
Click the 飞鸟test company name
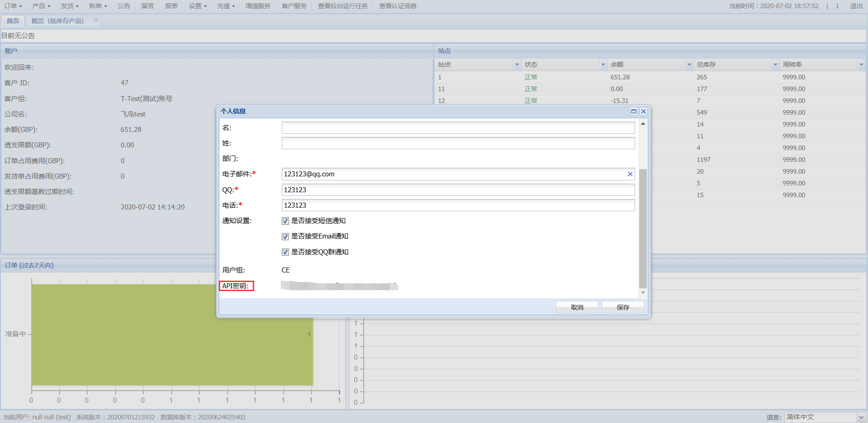pyautogui.click(x=133, y=114)
